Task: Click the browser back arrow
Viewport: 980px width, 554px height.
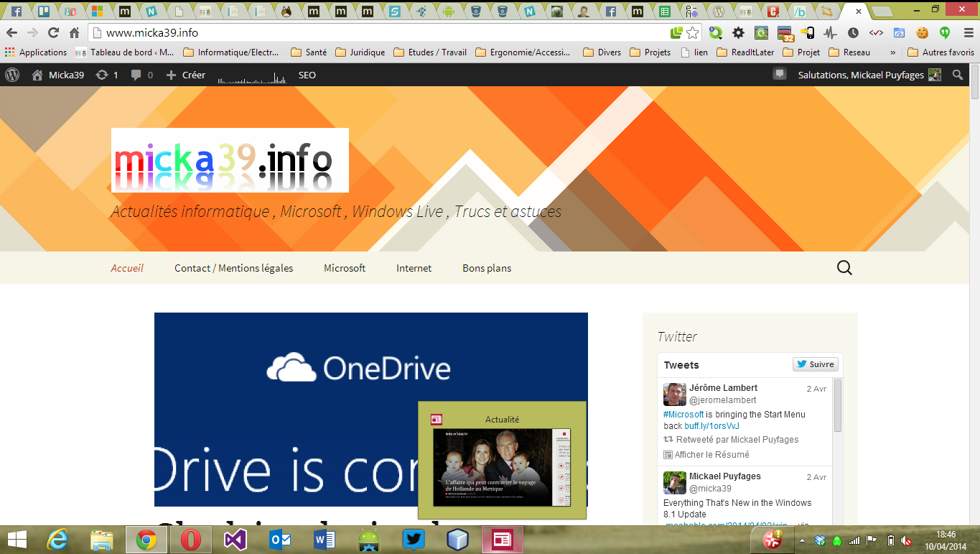Action: click(x=11, y=33)
